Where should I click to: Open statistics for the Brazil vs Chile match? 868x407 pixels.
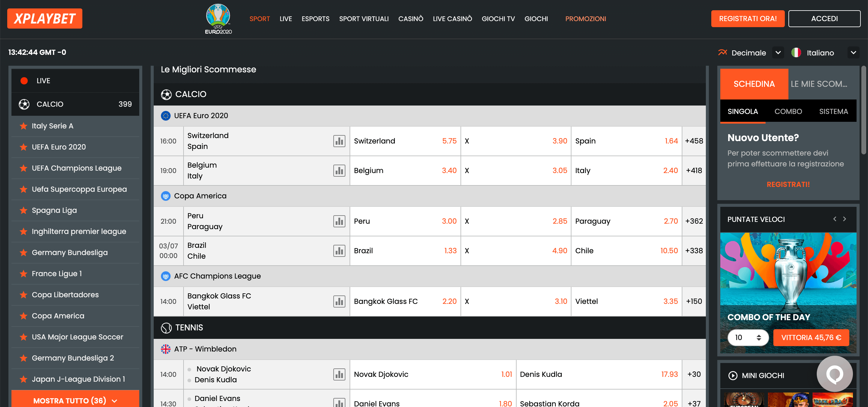tap(339, 251)
